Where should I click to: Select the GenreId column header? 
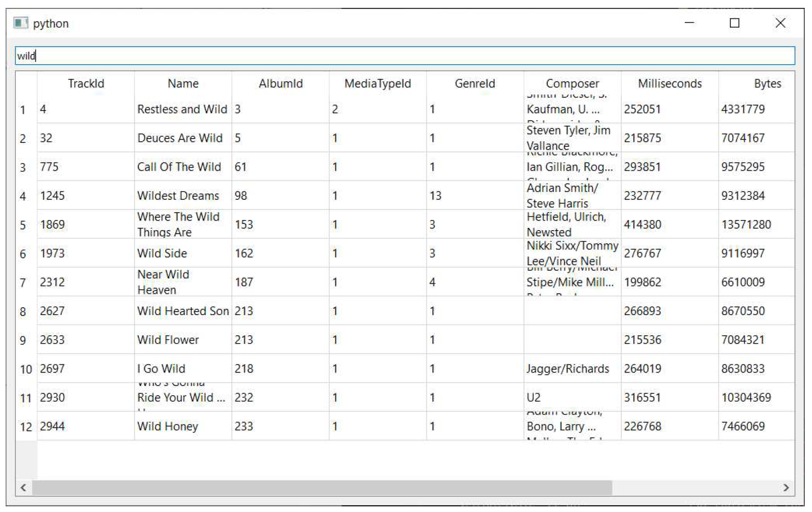click(475, 84)
